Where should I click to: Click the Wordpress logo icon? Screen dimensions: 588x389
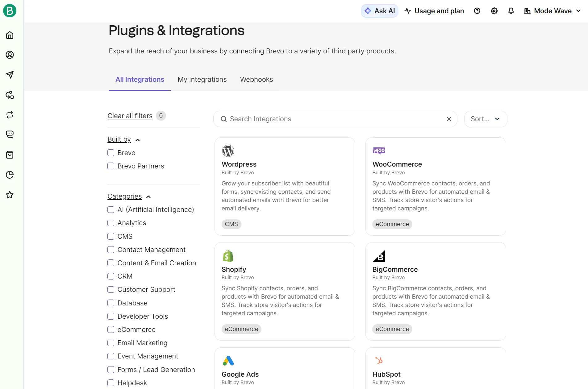point(228,151)
